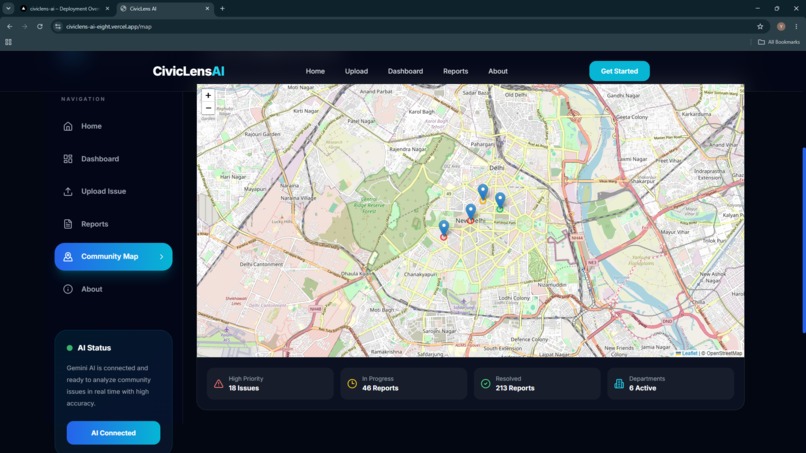Open the Dashboard sidebar grid icon
Image resolution: width=806 pixels, height=453 pixels.
[x=68, y=159]
